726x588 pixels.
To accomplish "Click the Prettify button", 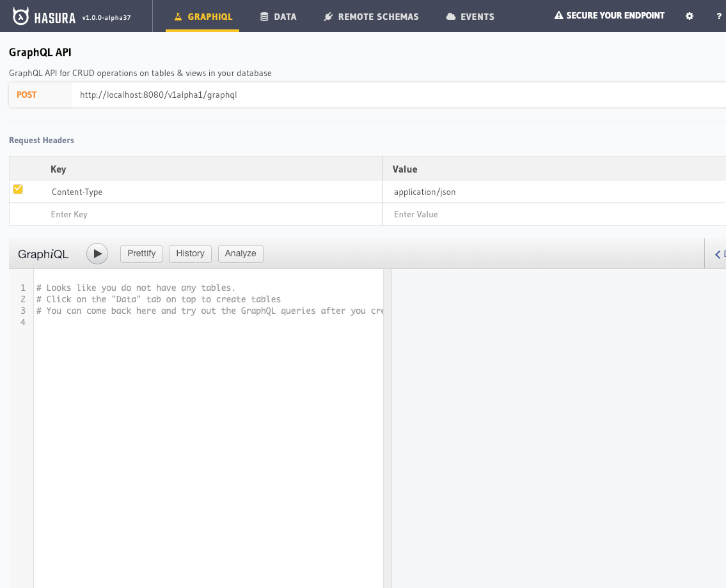I will click(x=141, y=254).
